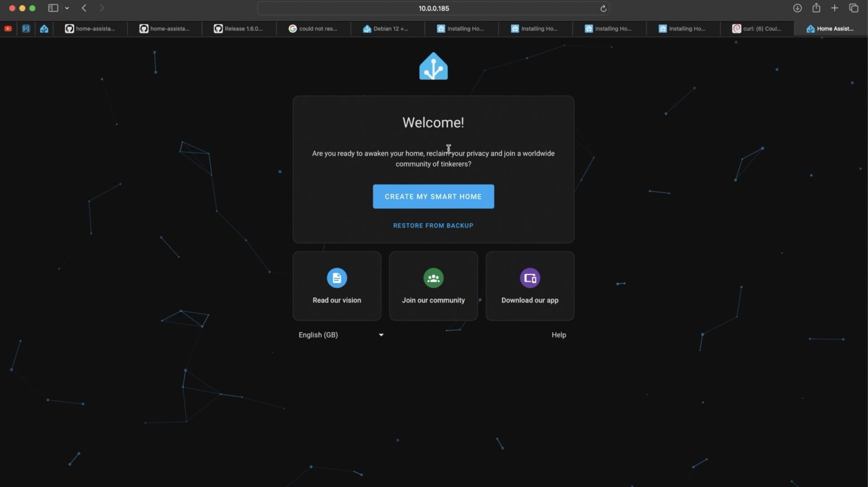Open the downloads icon in the browser toolbar
Screen dimensions: 868x487
click(797, 8)
